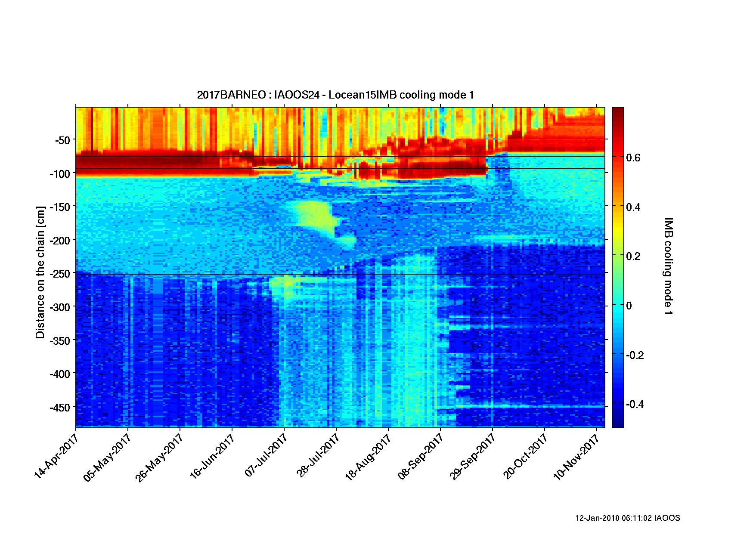The image size is (756, 535).
Task: Click the -50 tick on the distance axis
Action: 63,141
